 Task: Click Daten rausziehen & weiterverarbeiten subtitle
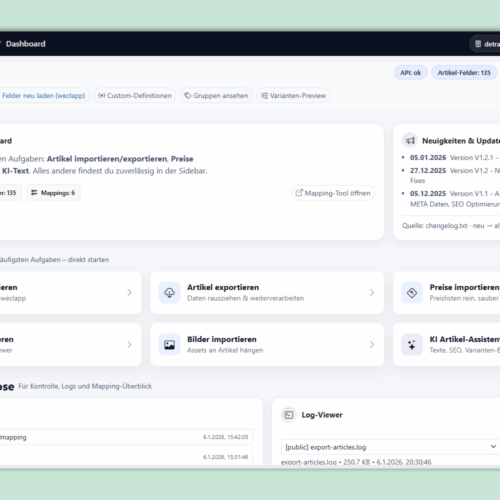click(x=246, y=298)
